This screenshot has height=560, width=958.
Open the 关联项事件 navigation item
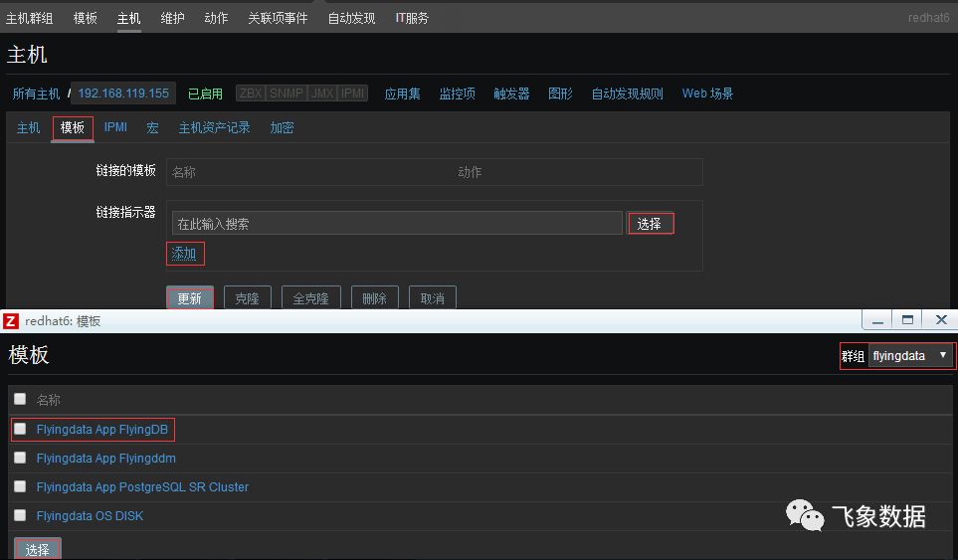pos(278,18)
